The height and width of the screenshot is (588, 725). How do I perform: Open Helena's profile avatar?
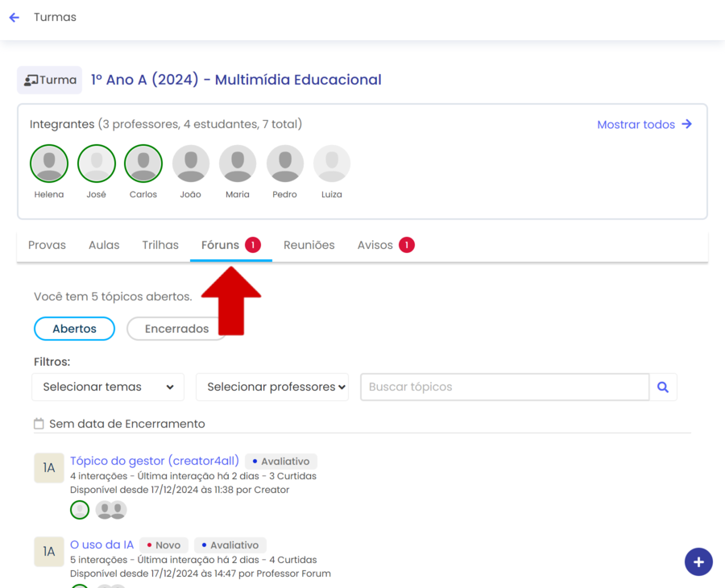tap(49, 164)
